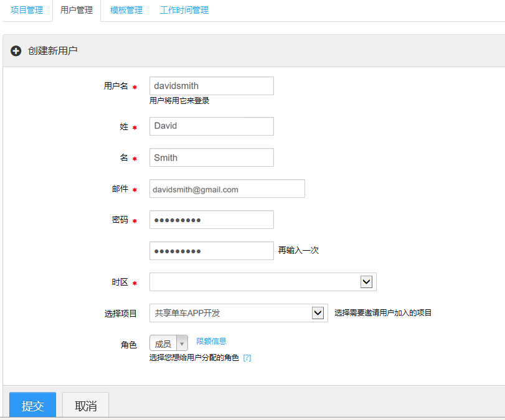Image resolution: width=505 pixels, height=420 pixels.
Task: Focus the 名 field containing Smith
Action: pyautogui.click(x=211, y=157)
